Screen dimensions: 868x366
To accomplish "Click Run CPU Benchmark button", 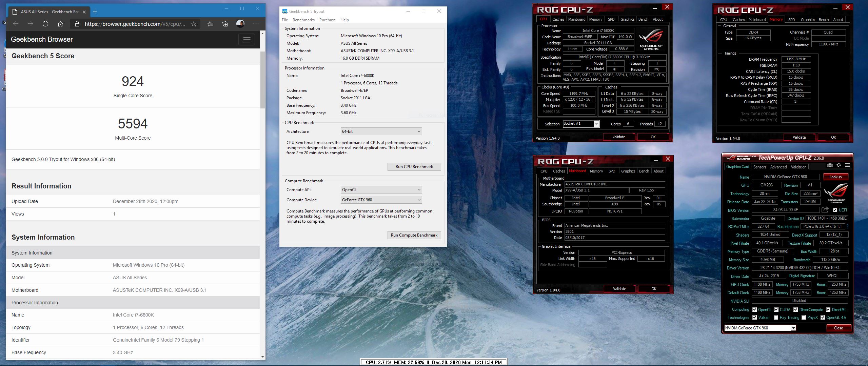I will point(414,167).
